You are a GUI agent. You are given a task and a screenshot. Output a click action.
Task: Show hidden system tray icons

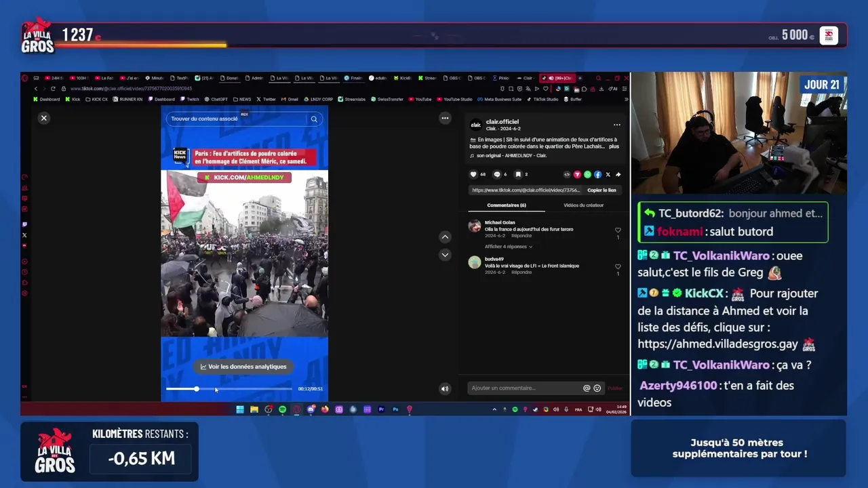494,409
